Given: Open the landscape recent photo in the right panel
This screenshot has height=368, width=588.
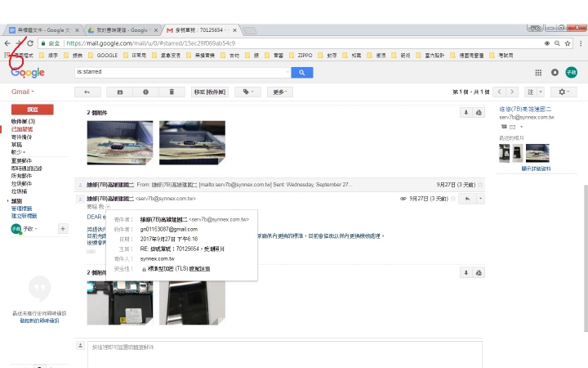Looking at the screenshot, I should (x=537, y=153).
